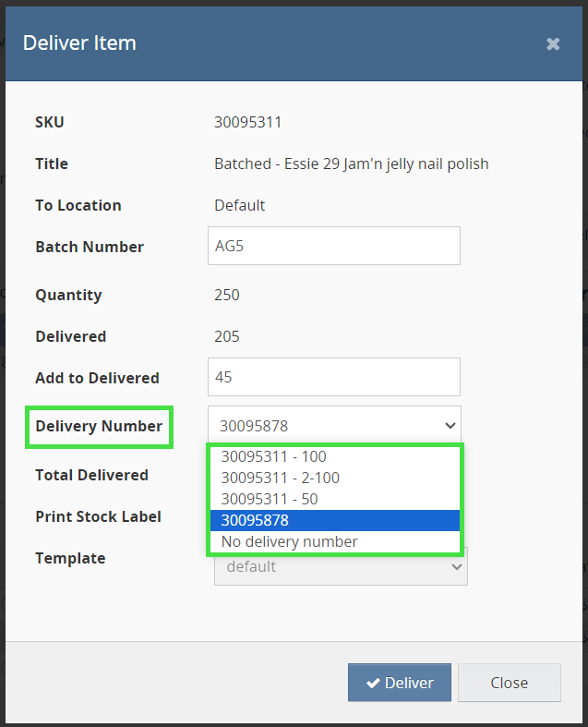Close the dialog with the header X icon
Screen dimensions: 588x727
553,43
